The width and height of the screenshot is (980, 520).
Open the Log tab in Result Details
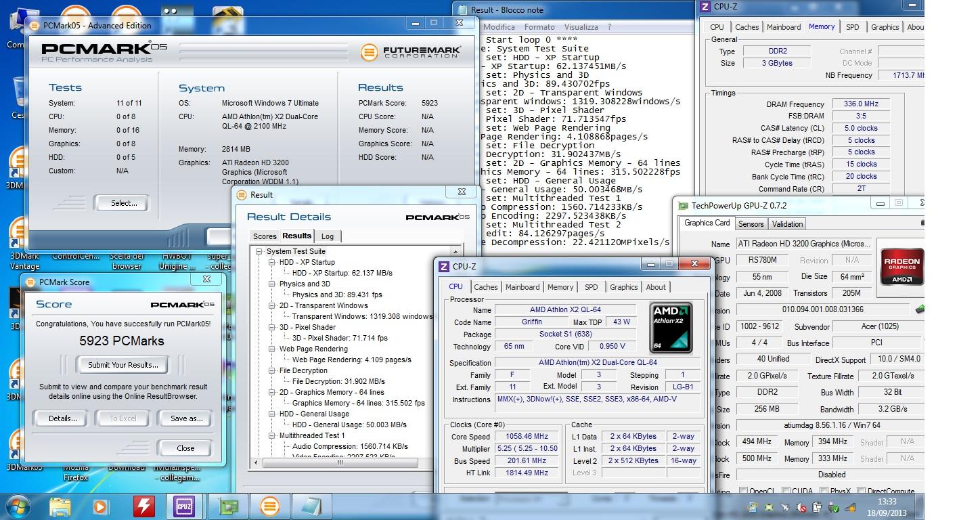tap(328, 236)
